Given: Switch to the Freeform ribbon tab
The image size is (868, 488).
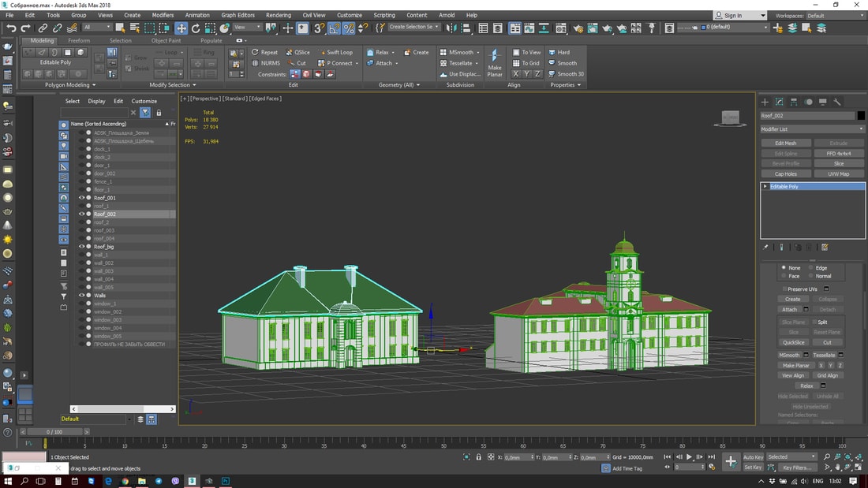Looking at the screenshot, I should click(x=79, y=41).
